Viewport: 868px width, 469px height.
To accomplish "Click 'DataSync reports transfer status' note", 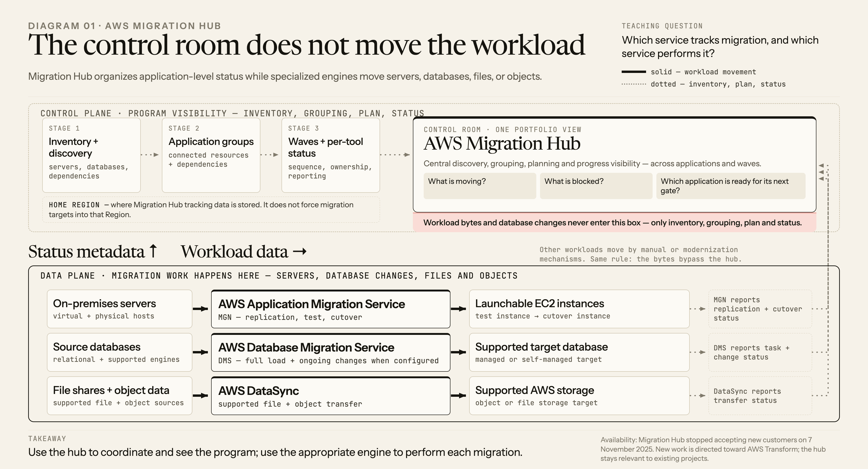I will click(760, 396).
